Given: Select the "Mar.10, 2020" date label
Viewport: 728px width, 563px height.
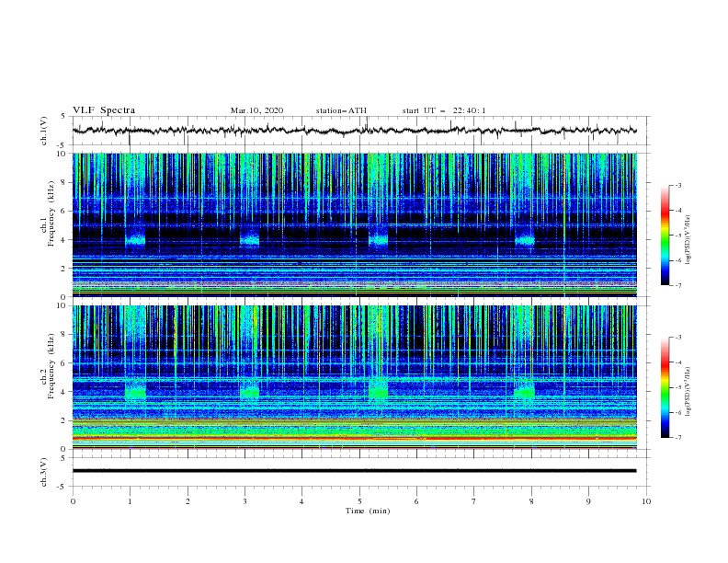Looking at the screenshot, I should [x=256, y=110].
